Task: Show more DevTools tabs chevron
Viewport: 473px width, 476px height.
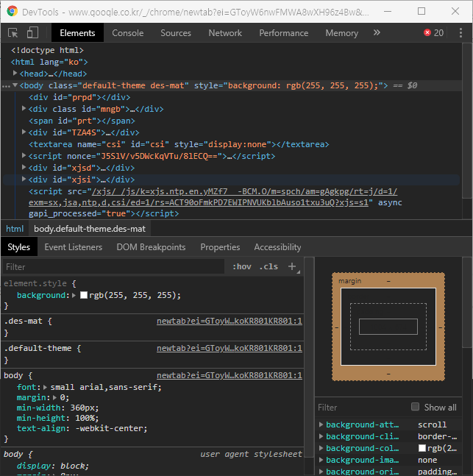Action: click(377, 32)
